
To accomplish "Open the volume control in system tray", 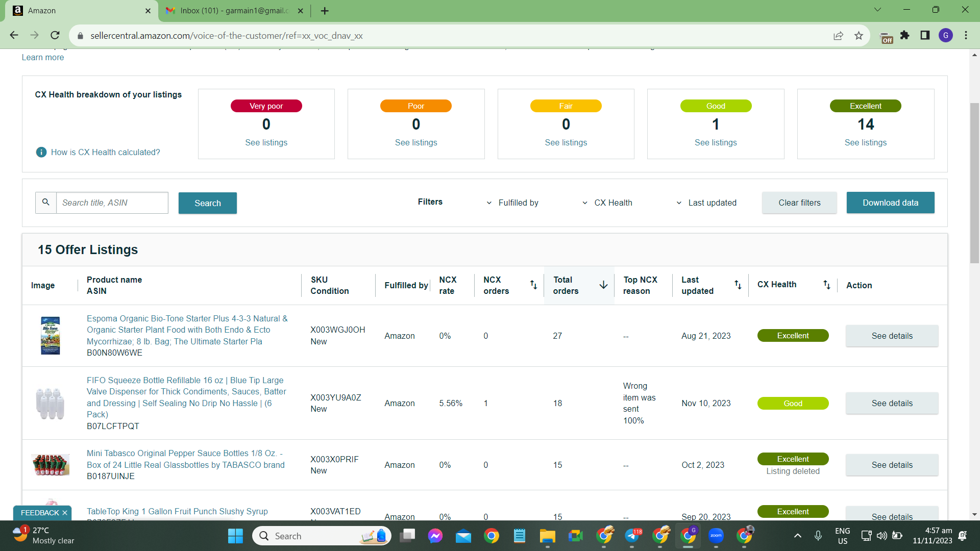I will click(881, 536).
